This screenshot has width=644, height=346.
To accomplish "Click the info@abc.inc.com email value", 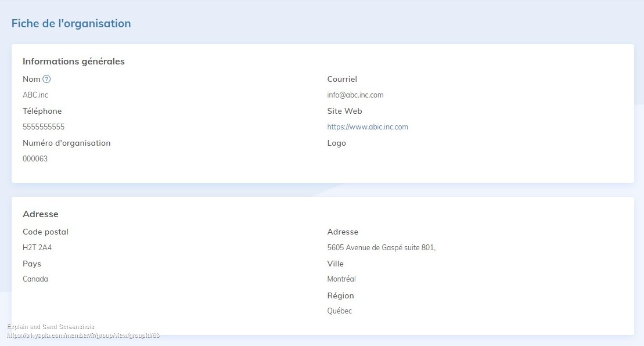I will tap(355, 95).
